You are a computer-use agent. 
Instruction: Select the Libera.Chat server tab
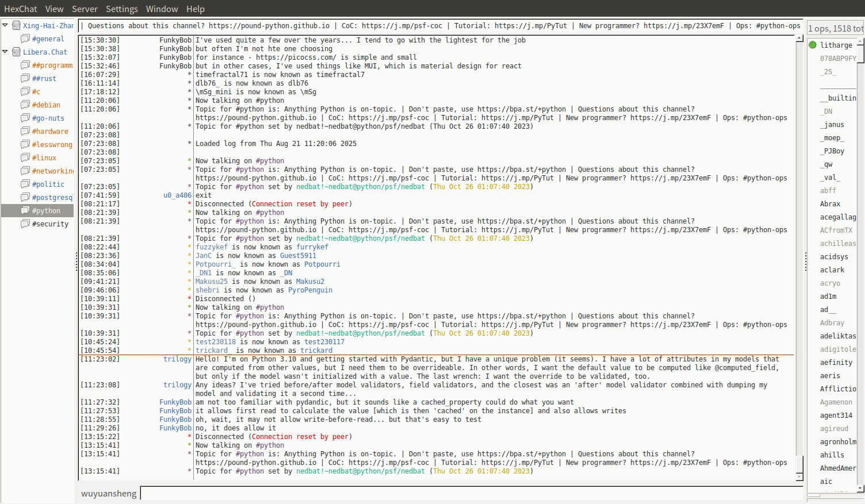pyautogui.click(x=45, y=52)
